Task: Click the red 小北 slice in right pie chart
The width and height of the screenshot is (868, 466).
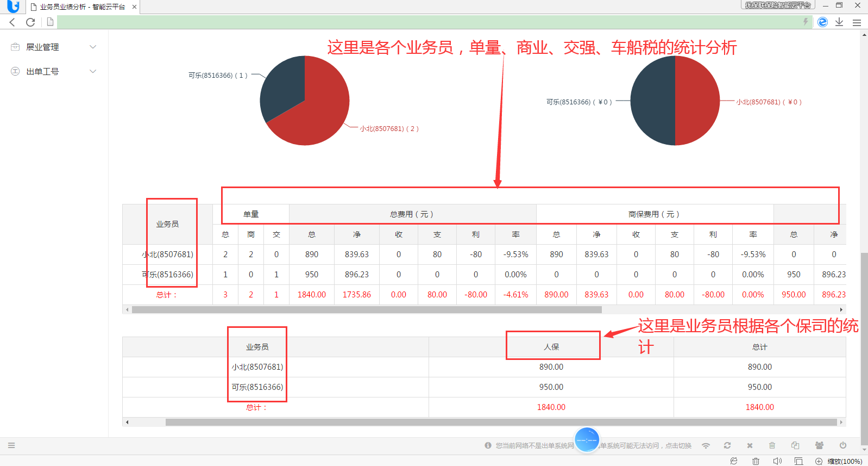Action: pos(698,101)
